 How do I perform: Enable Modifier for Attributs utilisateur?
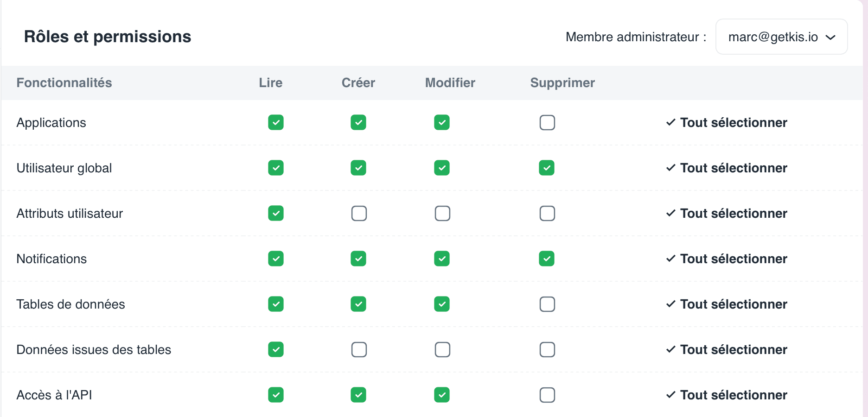pyautogui.click(x=442, y=213)
